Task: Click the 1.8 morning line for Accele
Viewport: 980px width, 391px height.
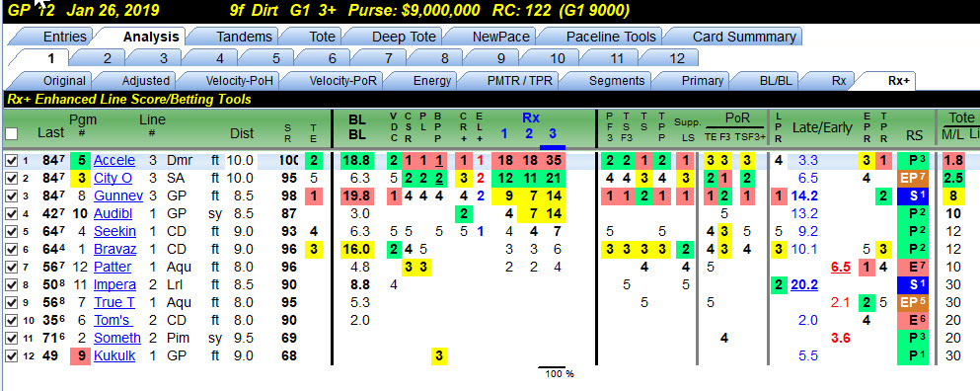Action: [x=953, y=161]
